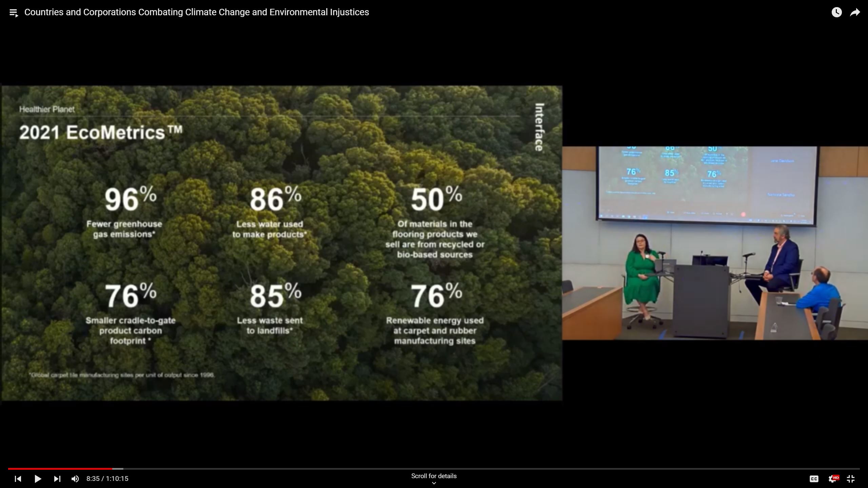868x488 pixels.
Task: Open the video settings gear
Action: 833,479
